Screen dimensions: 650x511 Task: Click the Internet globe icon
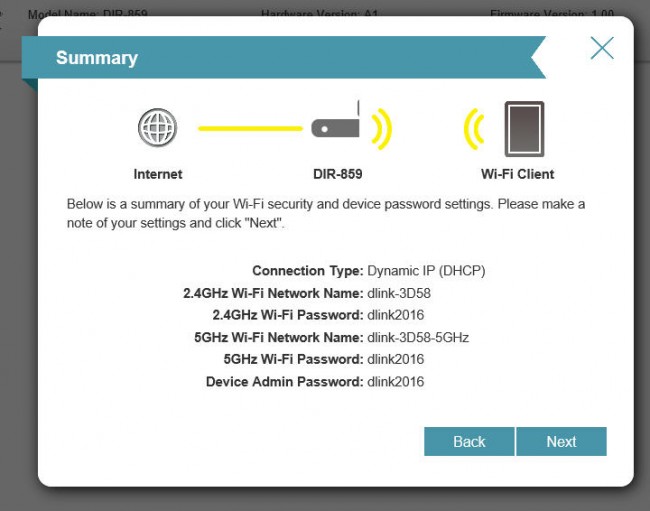tap(158, 128)
